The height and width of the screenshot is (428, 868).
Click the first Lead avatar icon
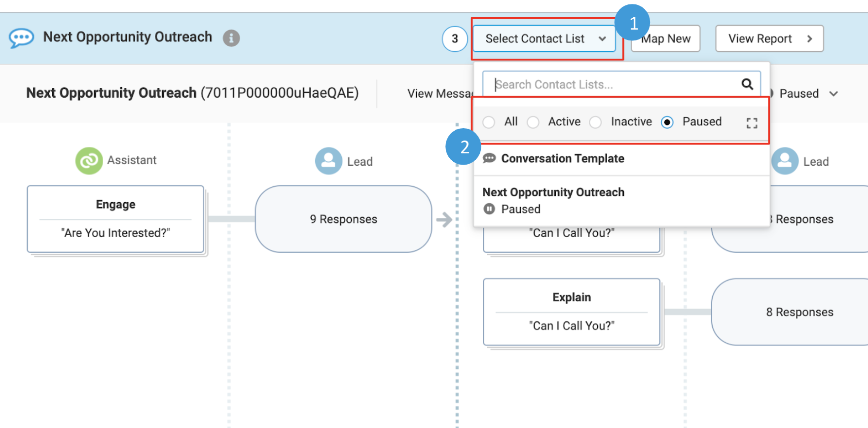tap(328, 161)
